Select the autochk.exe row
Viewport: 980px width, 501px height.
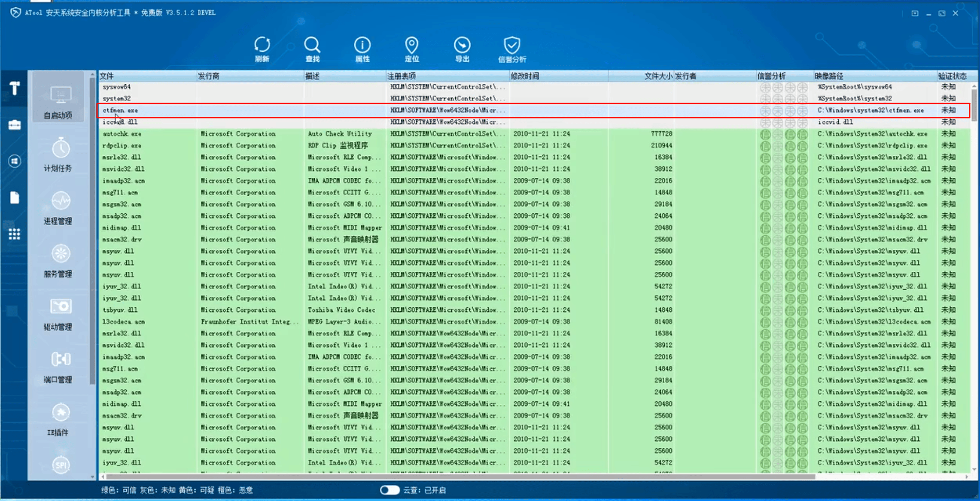pos(534,134)
